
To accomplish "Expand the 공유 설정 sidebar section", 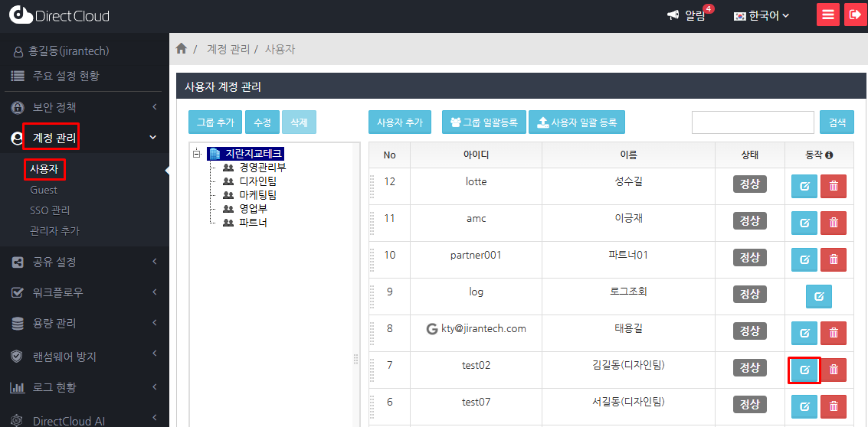I will [x=84, y=262].
